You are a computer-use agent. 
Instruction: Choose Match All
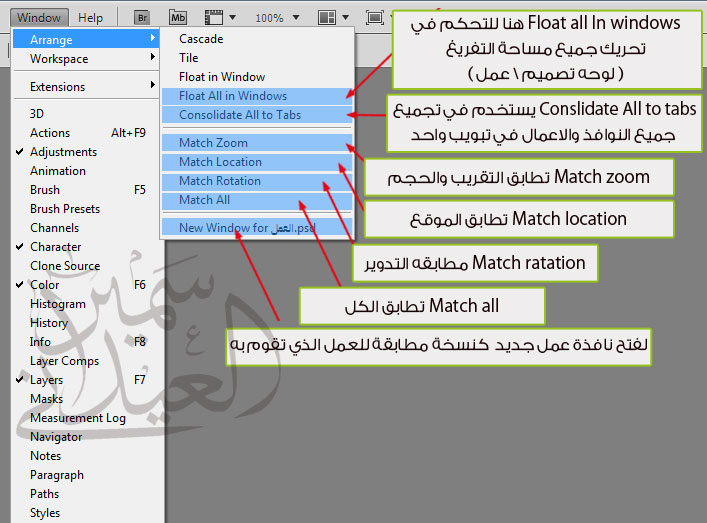point(257,200)
